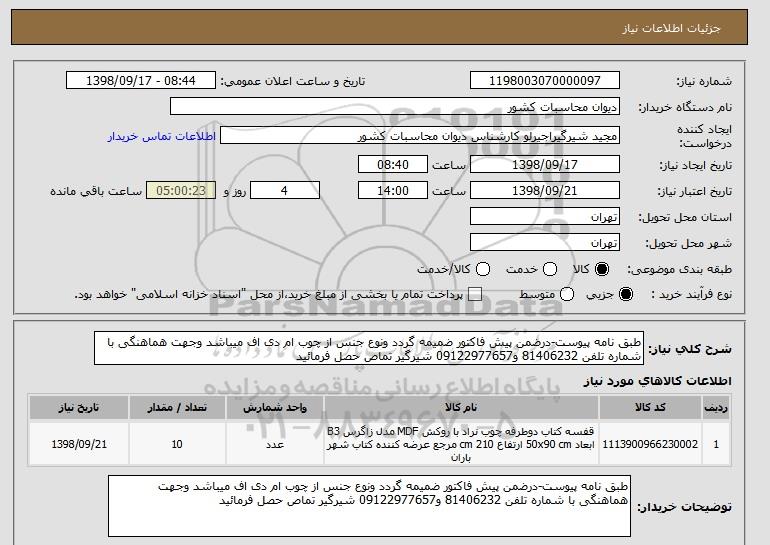Open the اطلاعات تماس خریدار link
770x545 pixels.
(x=162, y=136)
